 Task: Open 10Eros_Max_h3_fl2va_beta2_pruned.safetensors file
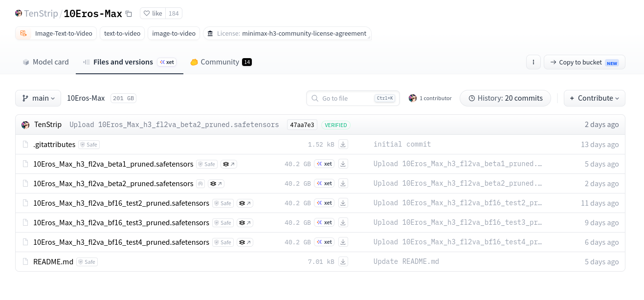[x=113, y=184]
